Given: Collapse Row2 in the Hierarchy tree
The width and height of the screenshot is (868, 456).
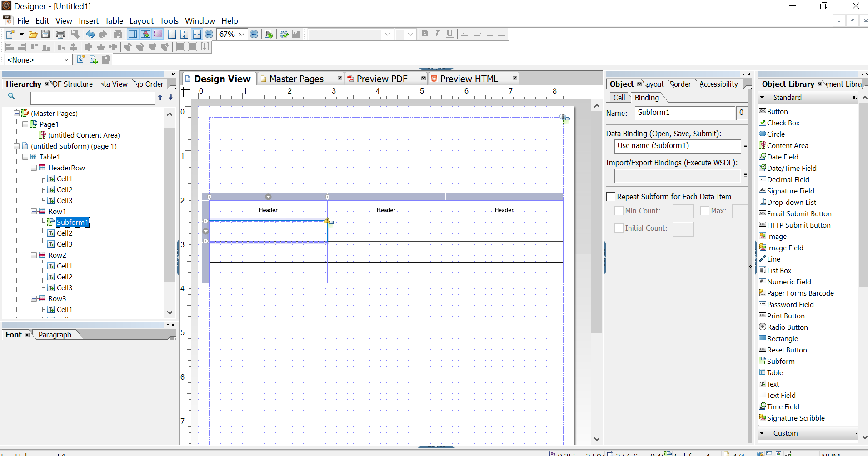Looking at the screenshot, I should (x=34, y=255).
